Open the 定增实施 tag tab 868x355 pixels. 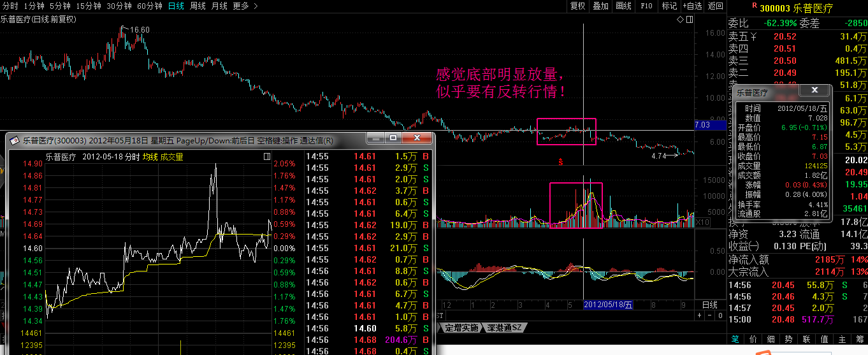pyautogui.click(x=461, y=328)
